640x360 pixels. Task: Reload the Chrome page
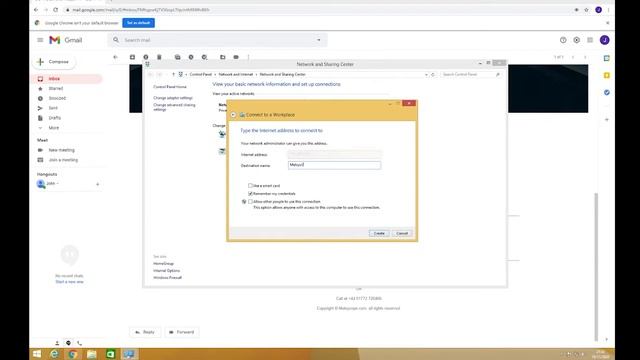[56, 9]
